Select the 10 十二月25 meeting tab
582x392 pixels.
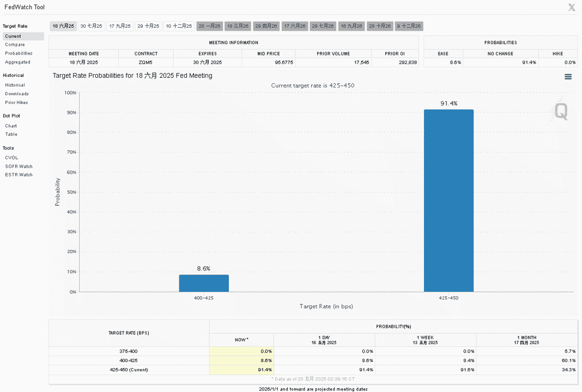coord(179,26)
